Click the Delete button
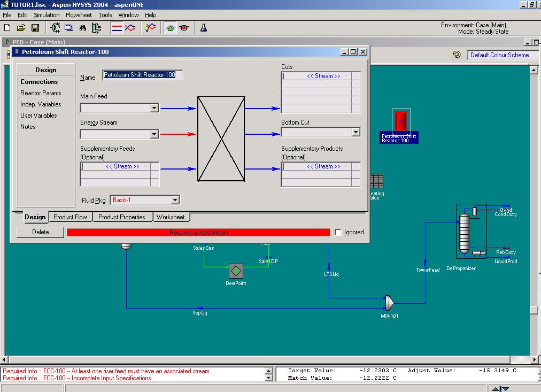Image resolution: width=541 pixels, height=392 pixels. (41, 232)
